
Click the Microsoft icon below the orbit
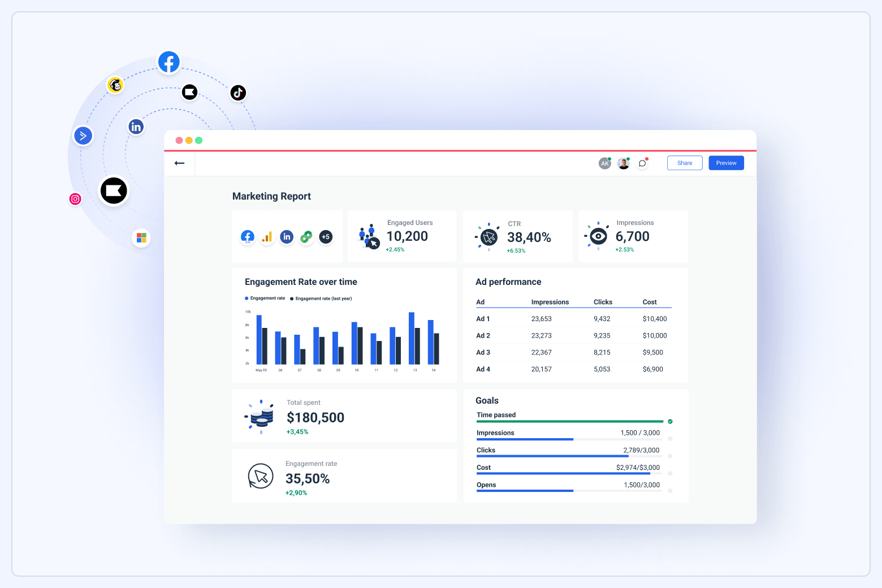(141, 237)
